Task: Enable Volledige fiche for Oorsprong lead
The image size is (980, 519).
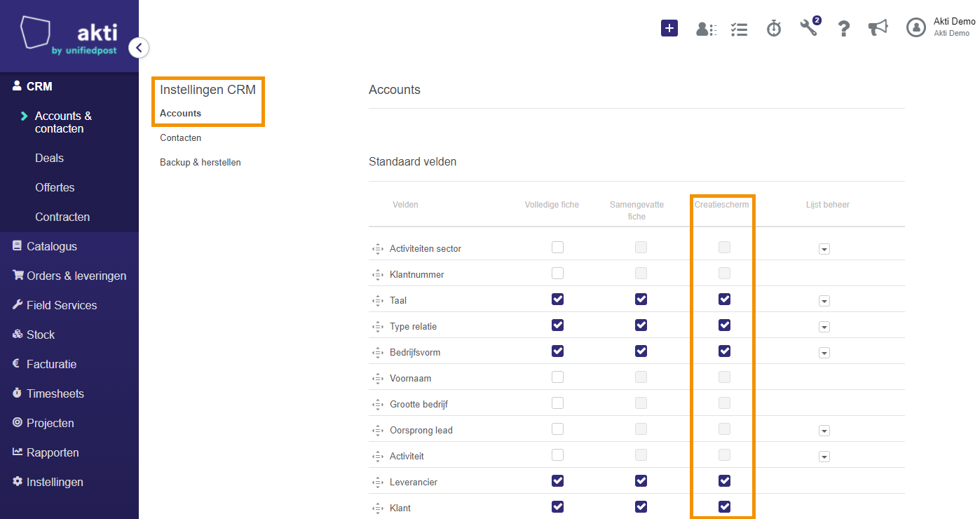Action: (557, 429)
